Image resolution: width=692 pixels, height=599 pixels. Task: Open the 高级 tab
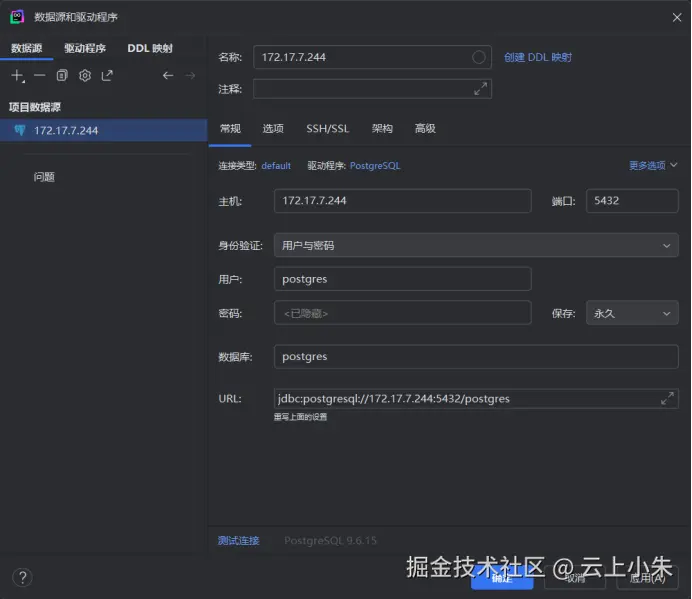coord(425,128)
